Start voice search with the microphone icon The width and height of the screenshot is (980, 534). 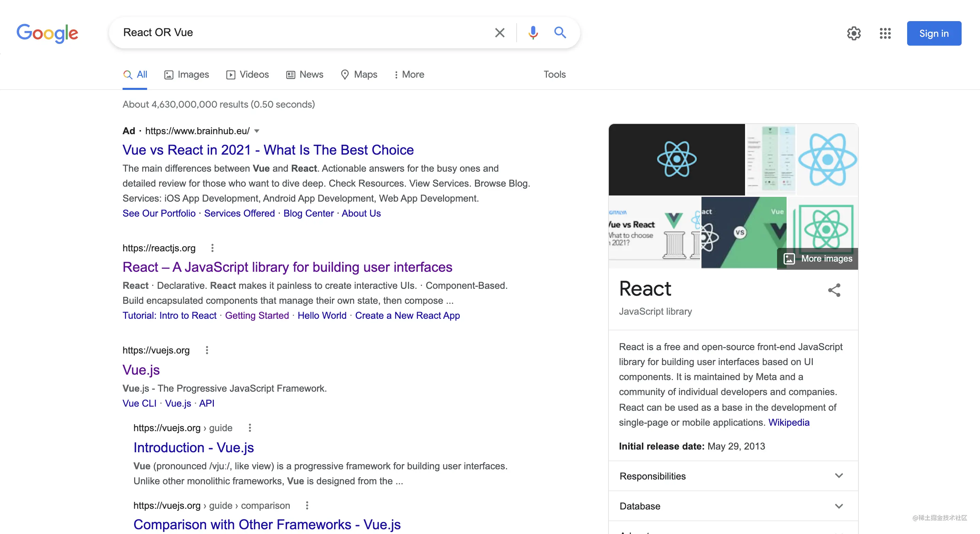tap(533, 33)
